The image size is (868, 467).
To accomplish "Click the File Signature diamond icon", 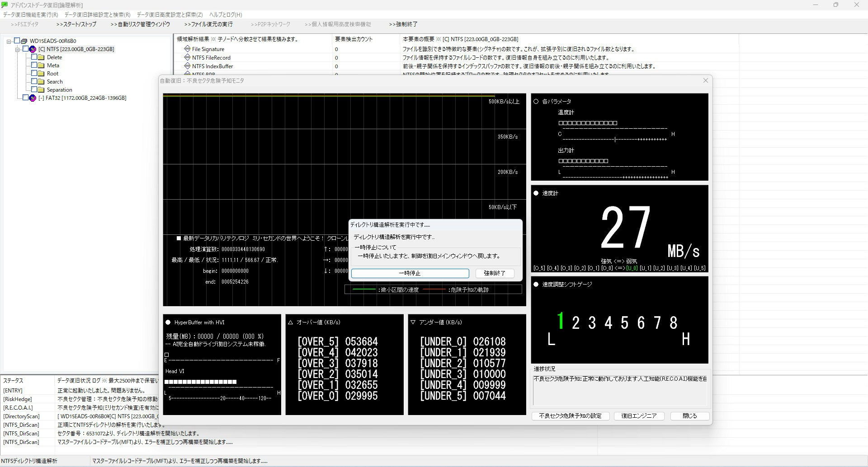I will [x=187, y=49].
